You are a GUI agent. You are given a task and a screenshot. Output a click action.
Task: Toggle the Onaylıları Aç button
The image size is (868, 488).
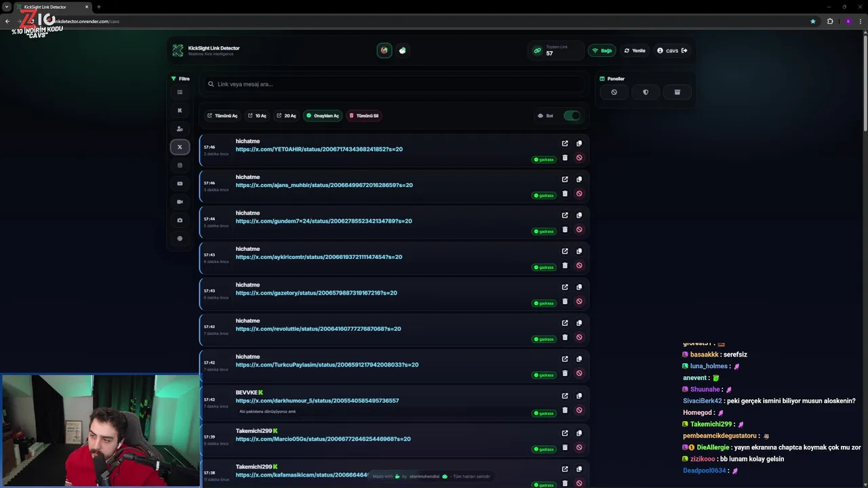pyautogui.click(x=322, y=116)
